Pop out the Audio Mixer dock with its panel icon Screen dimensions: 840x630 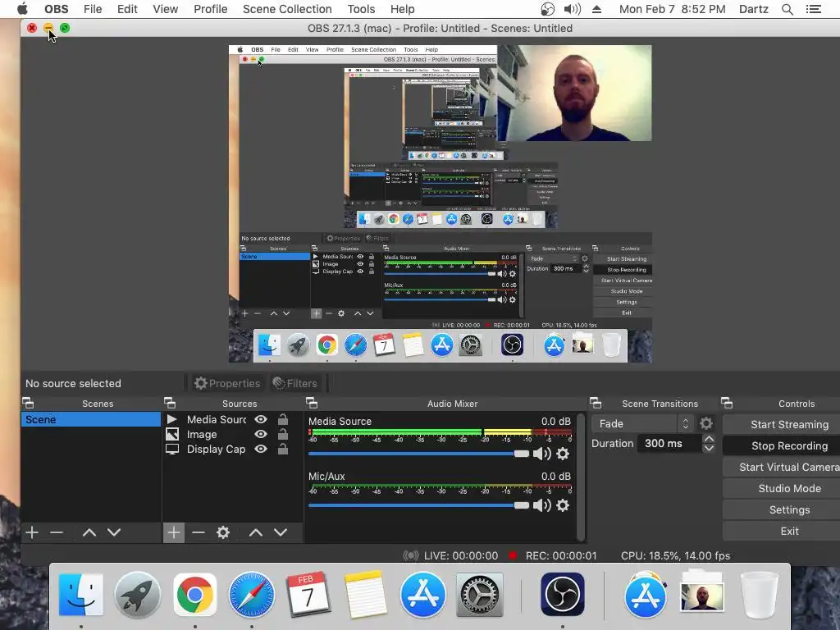click(311, 403)
